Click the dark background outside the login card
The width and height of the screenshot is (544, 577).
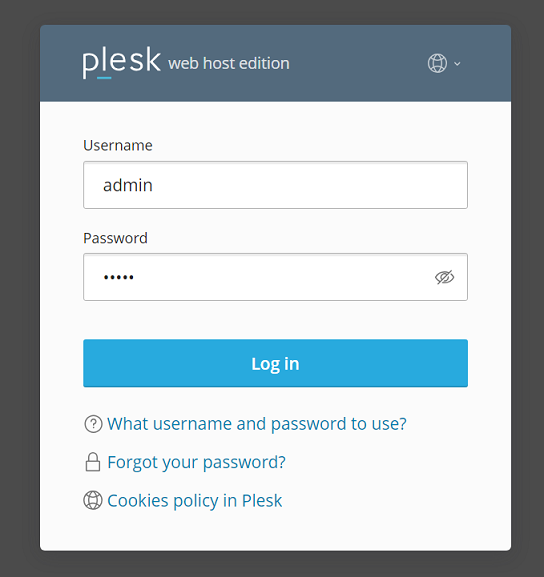pyautogui.click(x=19, y=288)
